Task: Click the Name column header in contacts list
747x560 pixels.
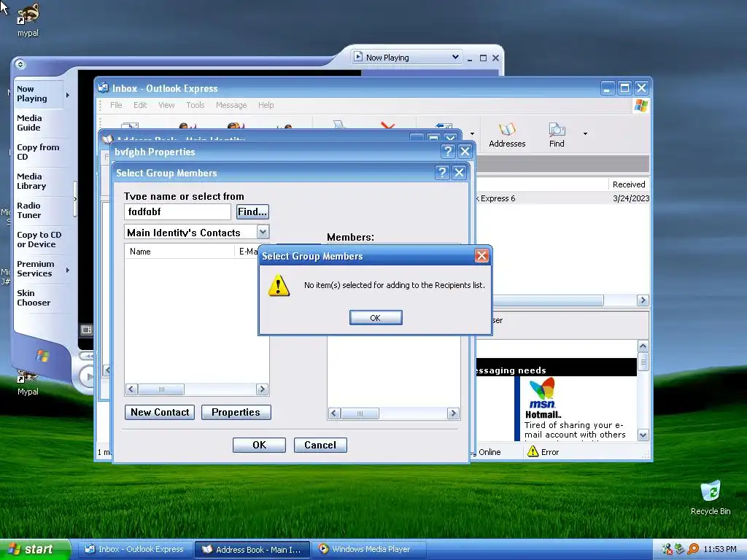Action: click(x=179, y=252)
